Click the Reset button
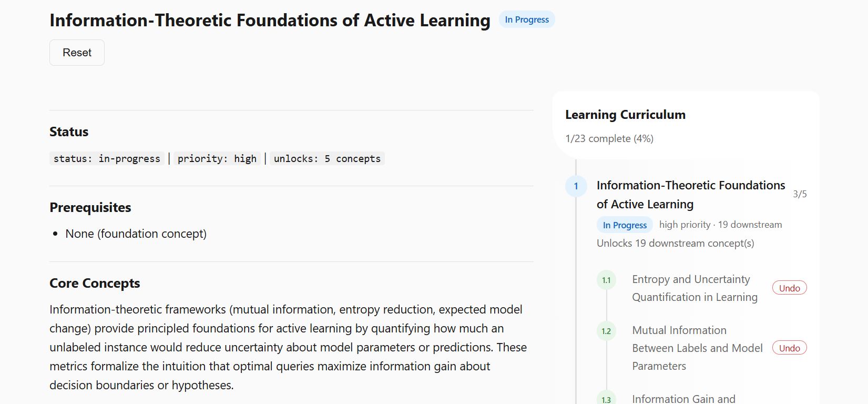The height and width of the screenshot is (404, 868). (x=77, y=53)
